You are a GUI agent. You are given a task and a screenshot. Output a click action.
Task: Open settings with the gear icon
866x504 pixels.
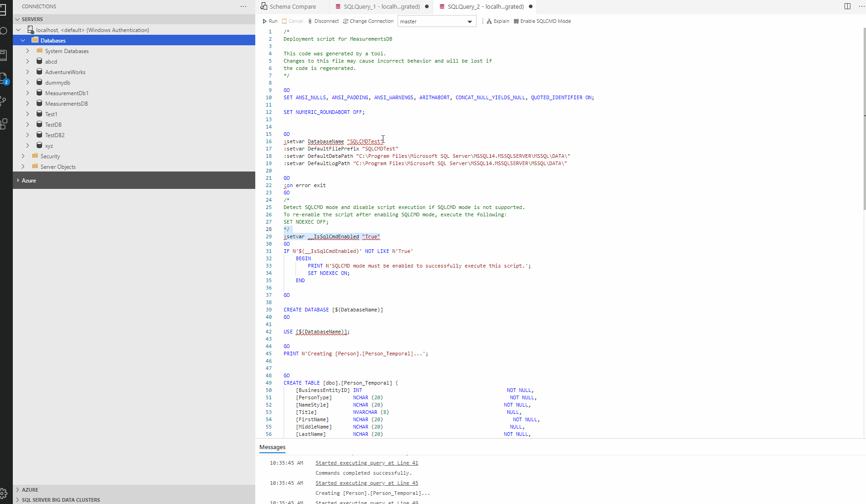5,494
